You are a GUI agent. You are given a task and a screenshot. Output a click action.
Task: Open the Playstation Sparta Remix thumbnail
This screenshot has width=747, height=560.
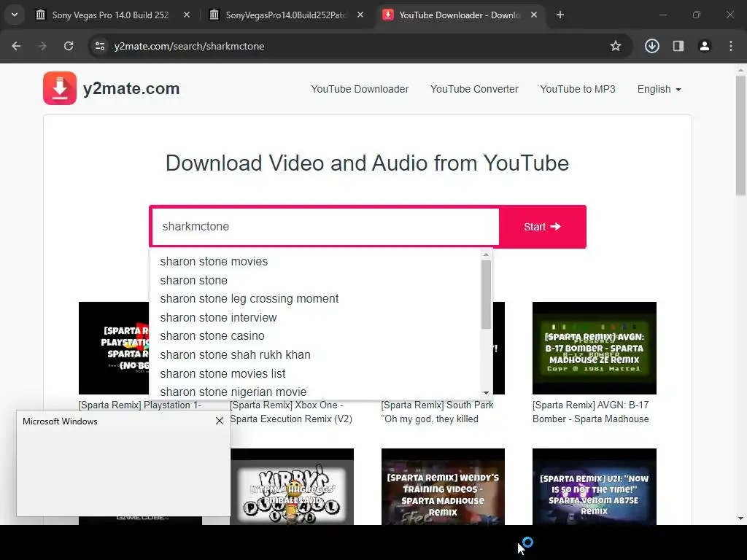click(x=114, y=348)
